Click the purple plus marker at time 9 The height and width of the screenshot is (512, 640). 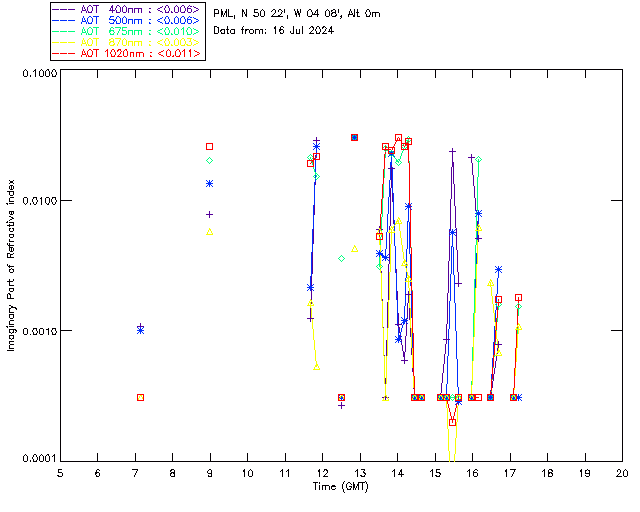click(x=209, y=214)
